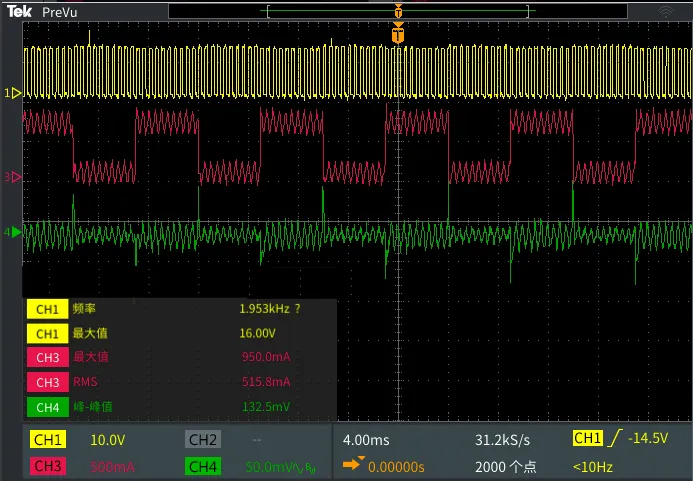This screenshot has height=481, width=693.
Task: Click the 频率 measurement label
Action: 84,309
